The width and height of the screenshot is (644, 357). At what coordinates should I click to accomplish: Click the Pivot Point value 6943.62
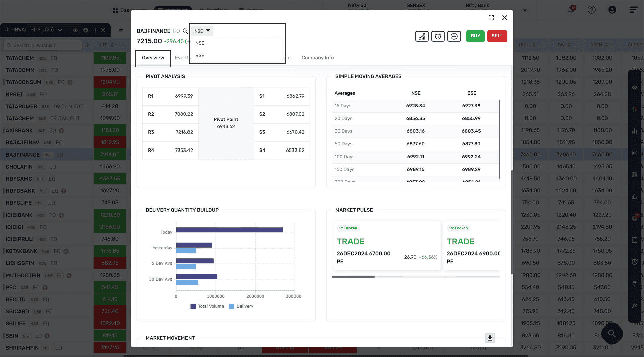226,126
